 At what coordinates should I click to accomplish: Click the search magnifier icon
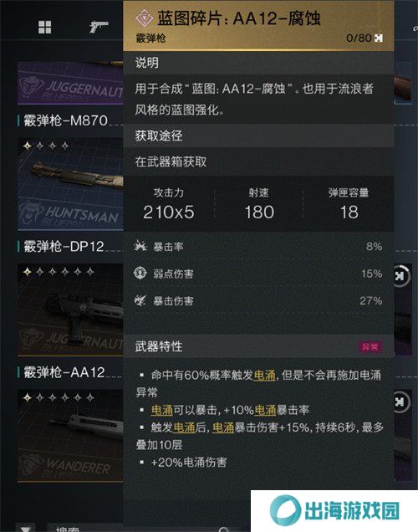coord(224,529)
